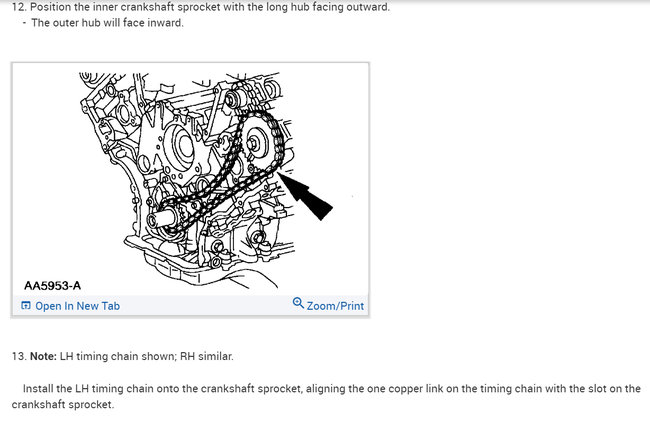
Task: Click the blue footer bar of the image frame
Action: click(190, 306)
